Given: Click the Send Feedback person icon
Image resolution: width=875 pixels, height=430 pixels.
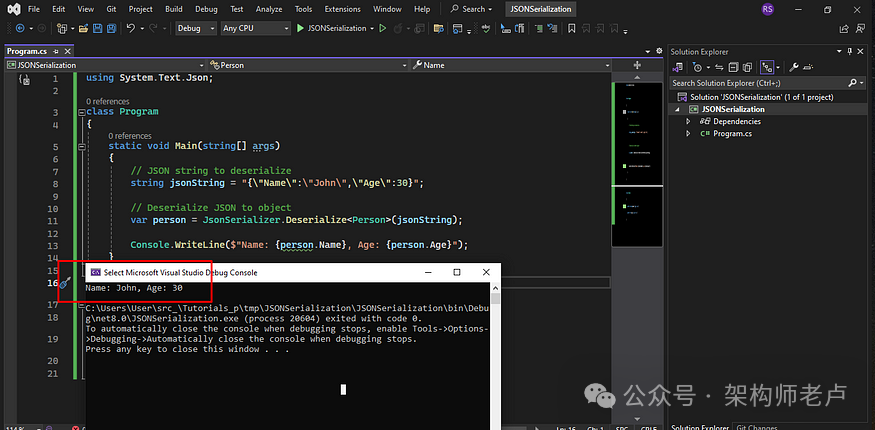Looking at the screenshot, I should click(x=861, y=28).
